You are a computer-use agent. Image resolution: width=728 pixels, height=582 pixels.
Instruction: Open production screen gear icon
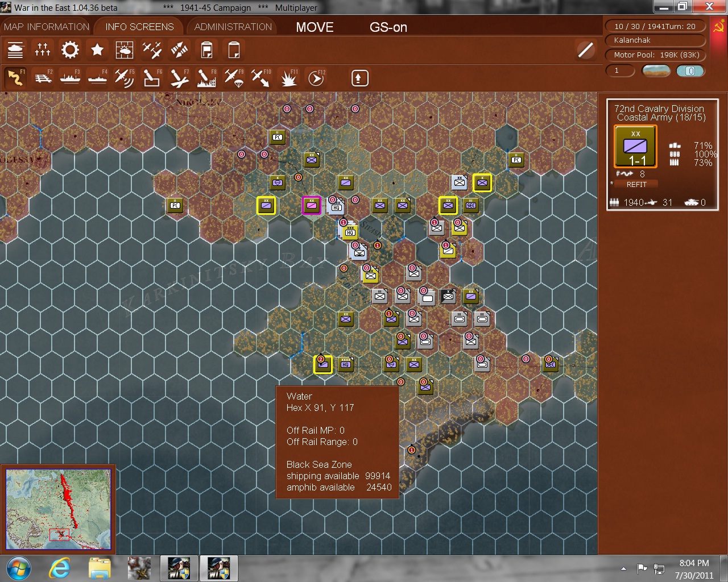70,50
